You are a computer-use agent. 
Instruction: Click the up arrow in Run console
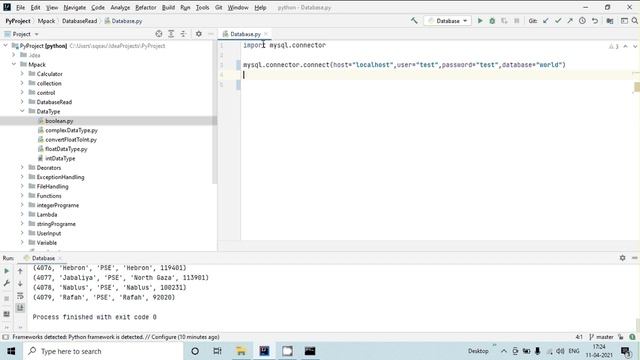tap(20, 271)
